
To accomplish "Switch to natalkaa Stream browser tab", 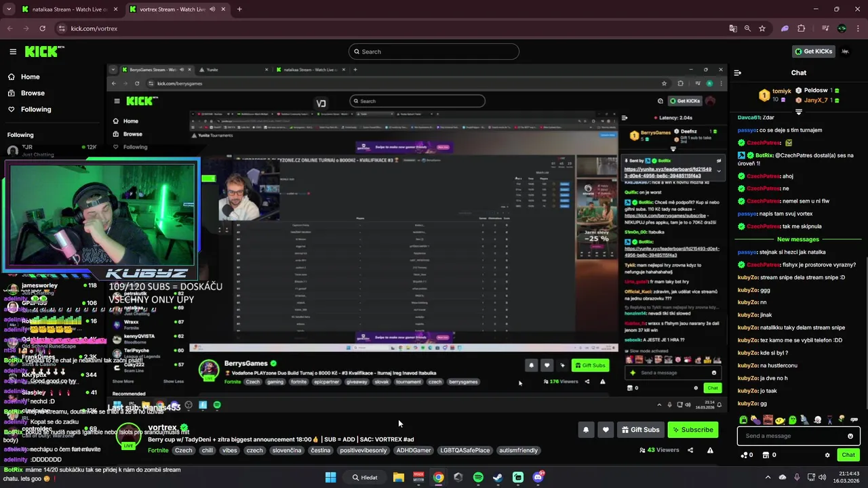I will (x=68, y=9).
